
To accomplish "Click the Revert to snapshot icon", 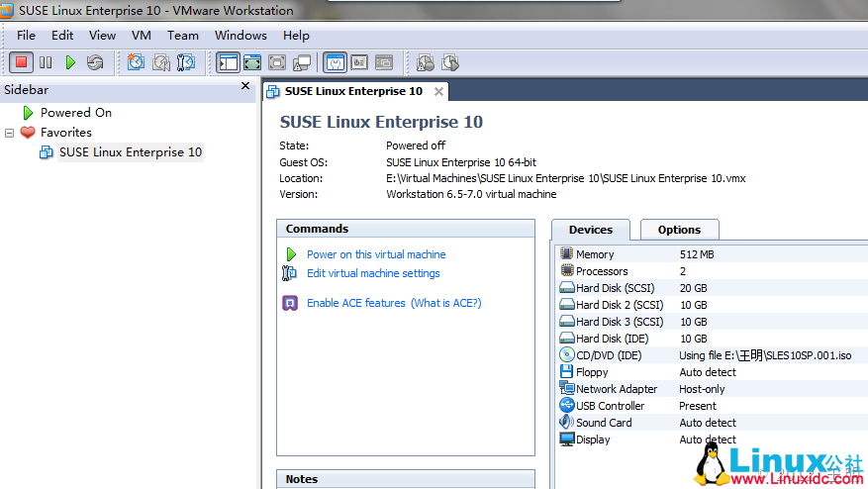I will click(x=161, y=62).
